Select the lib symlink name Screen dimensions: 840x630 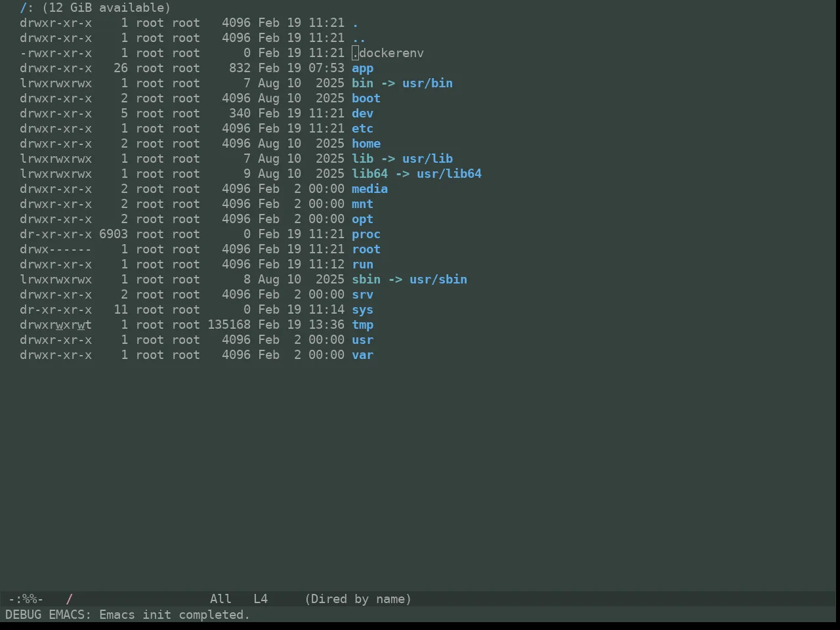(362, 159)
